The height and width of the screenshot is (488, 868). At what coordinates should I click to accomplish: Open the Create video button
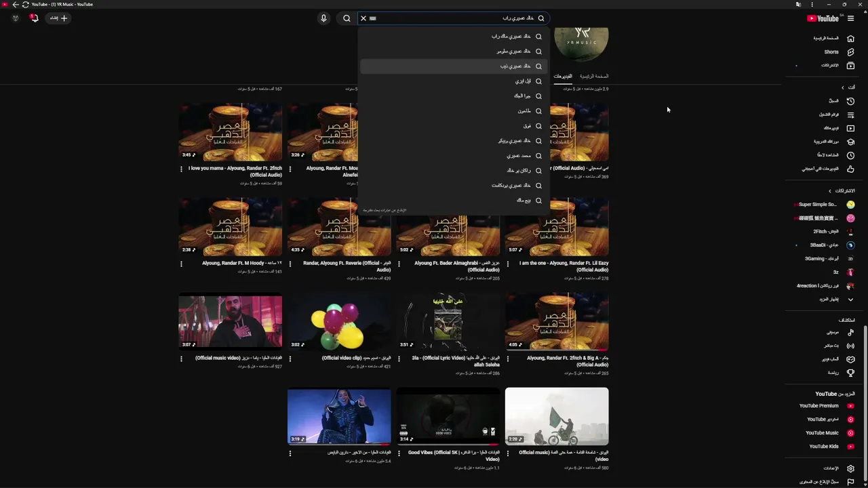coord(58,18)
